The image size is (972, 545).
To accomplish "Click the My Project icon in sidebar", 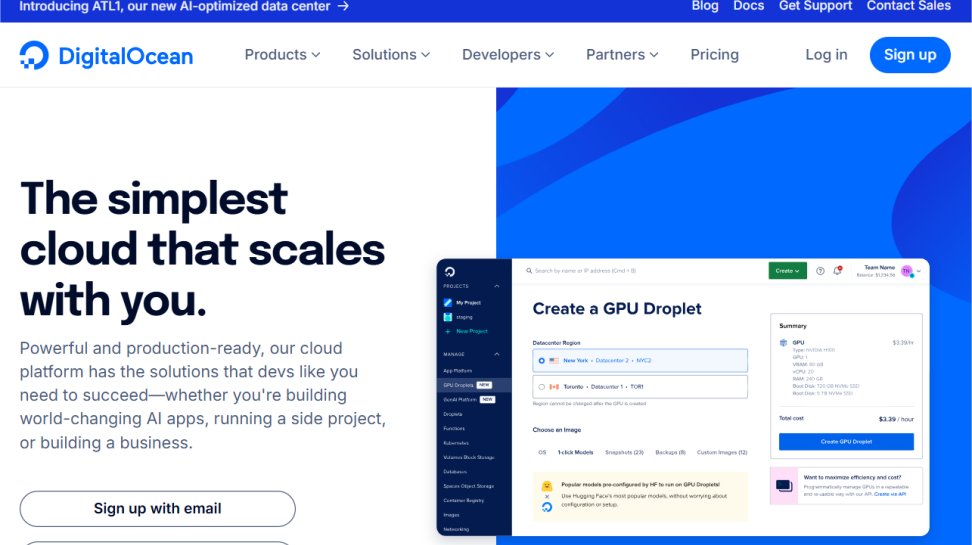I will click(x=448, y=303).
